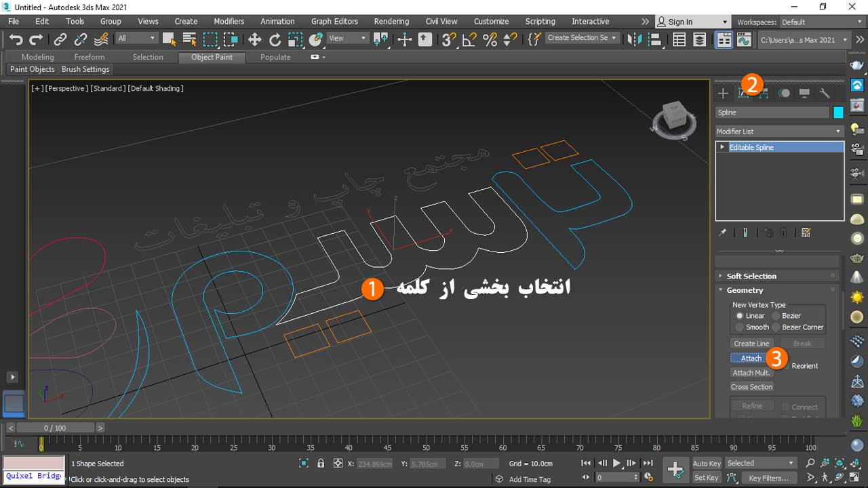The height and width of the screenshot is (488, 868).
Task: Open the Create panel plus icon
Action: click(x=723, y=93)
